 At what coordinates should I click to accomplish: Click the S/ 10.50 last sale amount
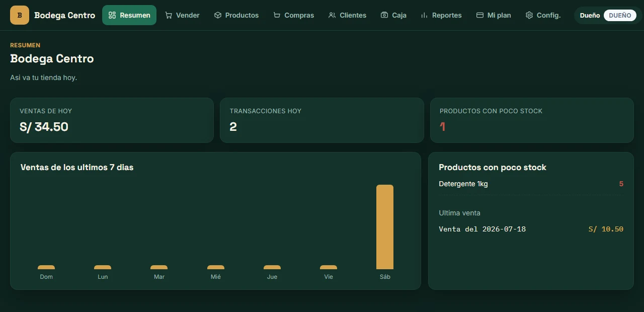point(606,229)
